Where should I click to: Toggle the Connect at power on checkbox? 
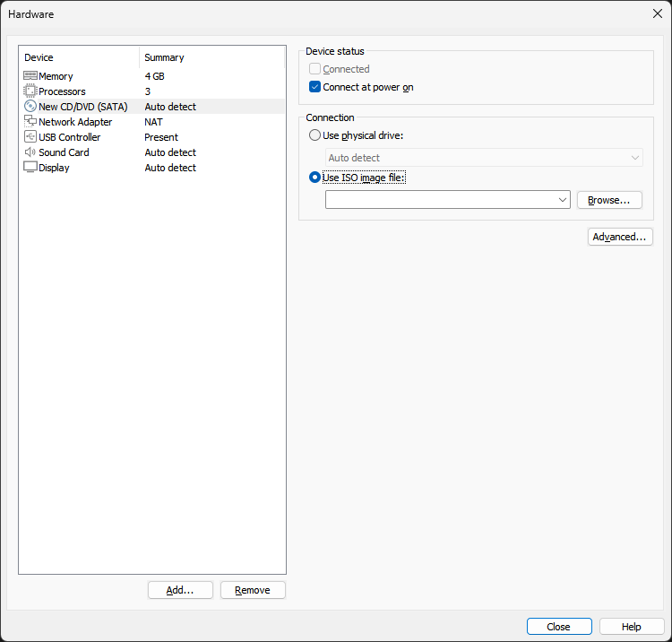(315, 87)
